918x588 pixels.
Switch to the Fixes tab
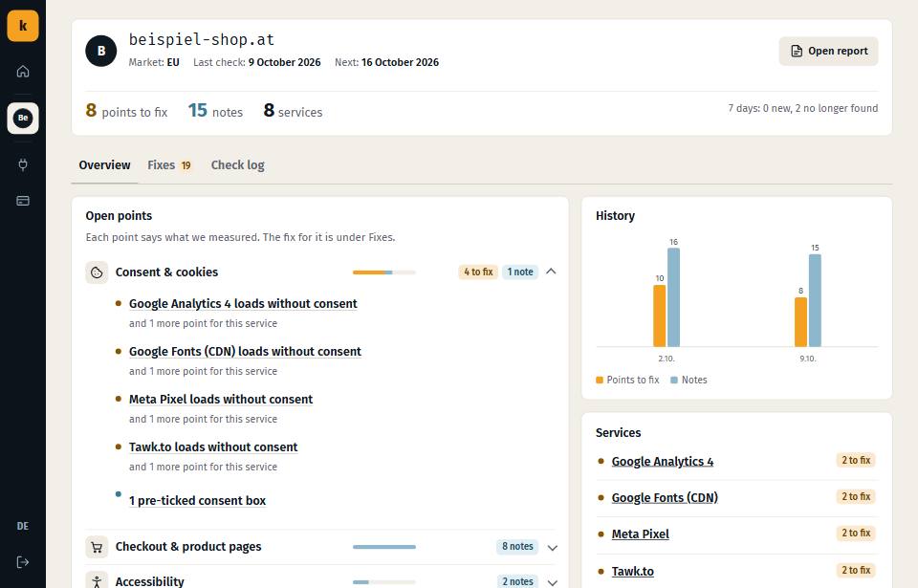coord(169,165)
